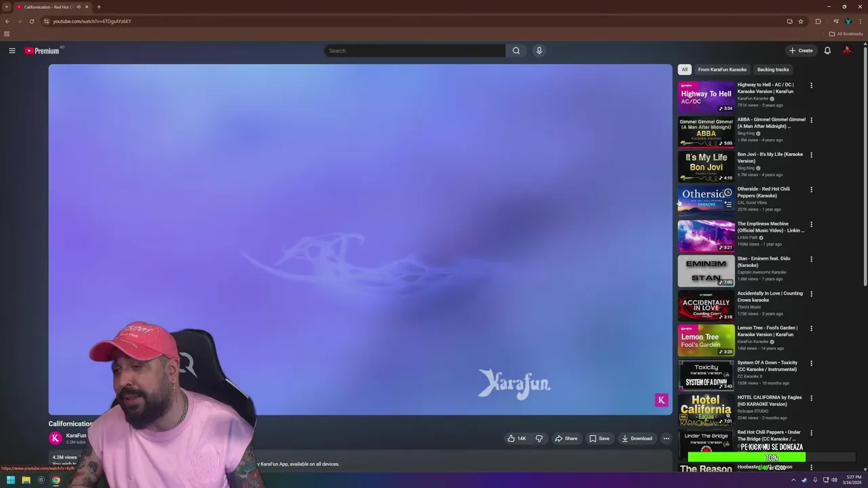Show hidden system tray icons chevron
The width and height of the screenshot is (868, 488).
click(793, 480)
